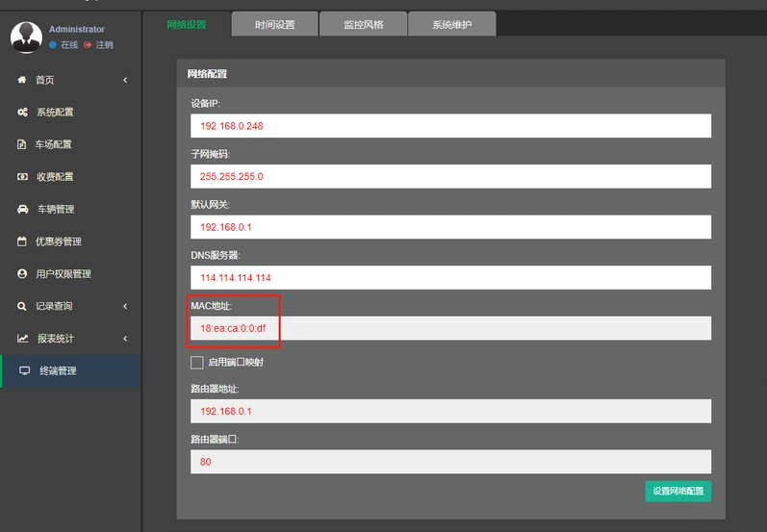Click the calendar icon for 优惠券管理

tap(22, 241)
